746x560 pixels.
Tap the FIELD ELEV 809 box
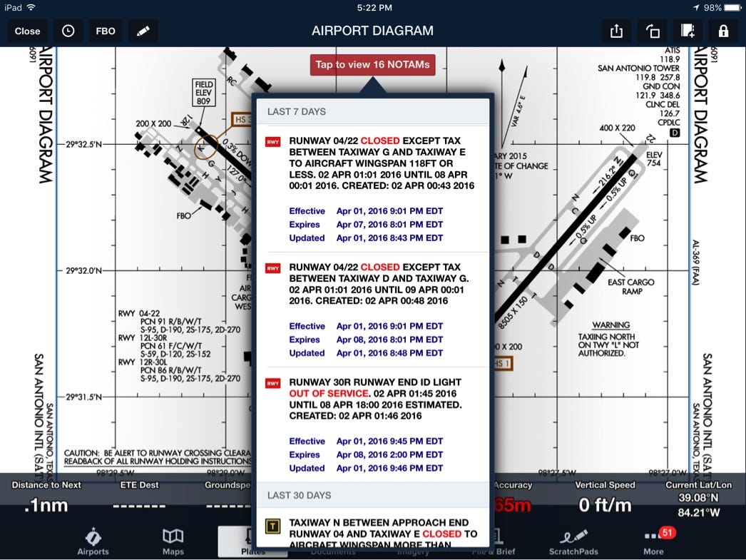pyautogui.click(x=204, y=93)
